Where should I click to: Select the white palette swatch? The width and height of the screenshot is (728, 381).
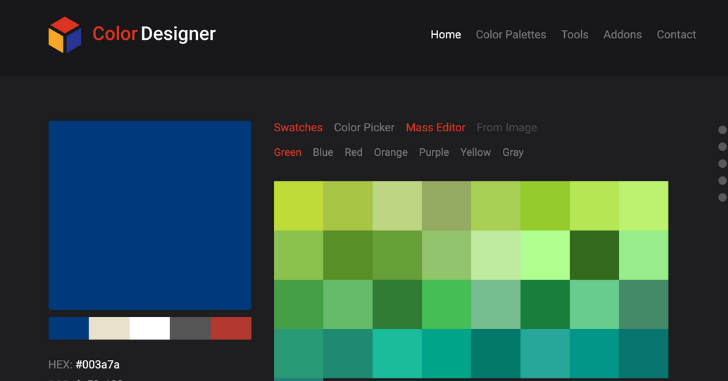(x=150, y=329)
